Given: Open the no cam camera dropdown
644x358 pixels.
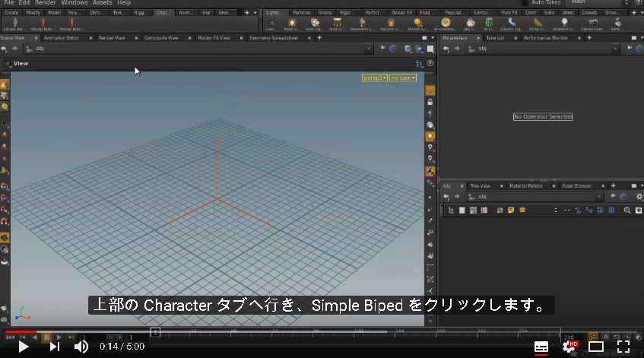Looking at the screenshot, I should pos(403,78).
